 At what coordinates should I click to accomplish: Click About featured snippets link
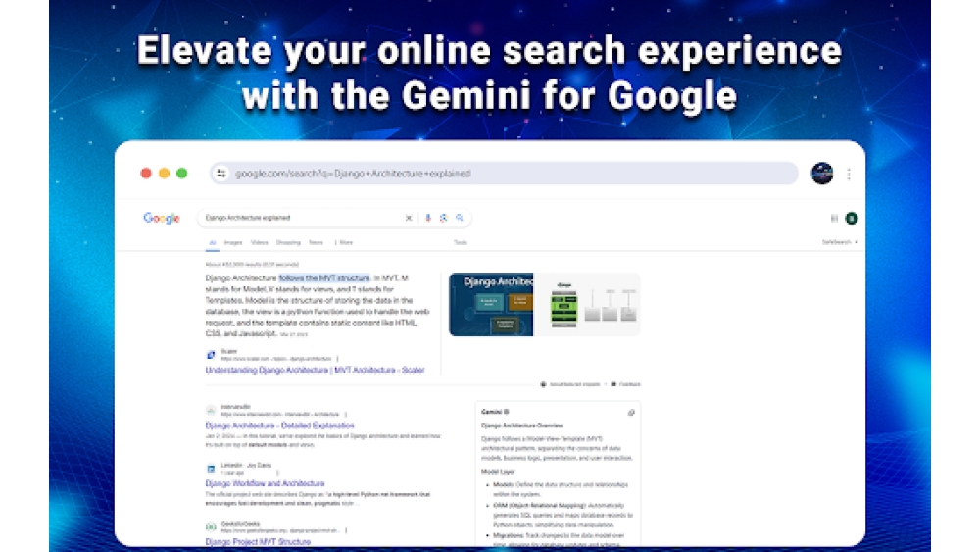[x=570, y=384]
